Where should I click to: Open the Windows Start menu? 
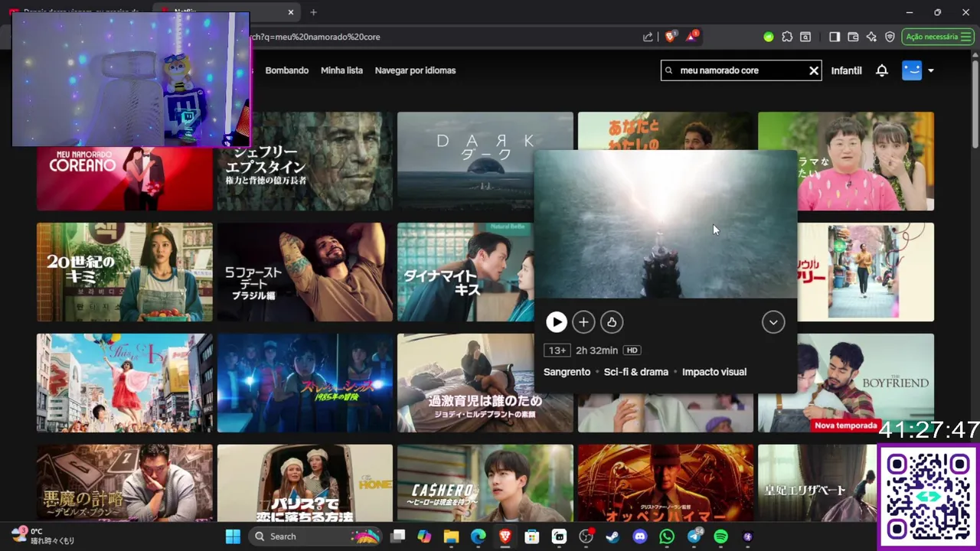[x=233, y=536]
